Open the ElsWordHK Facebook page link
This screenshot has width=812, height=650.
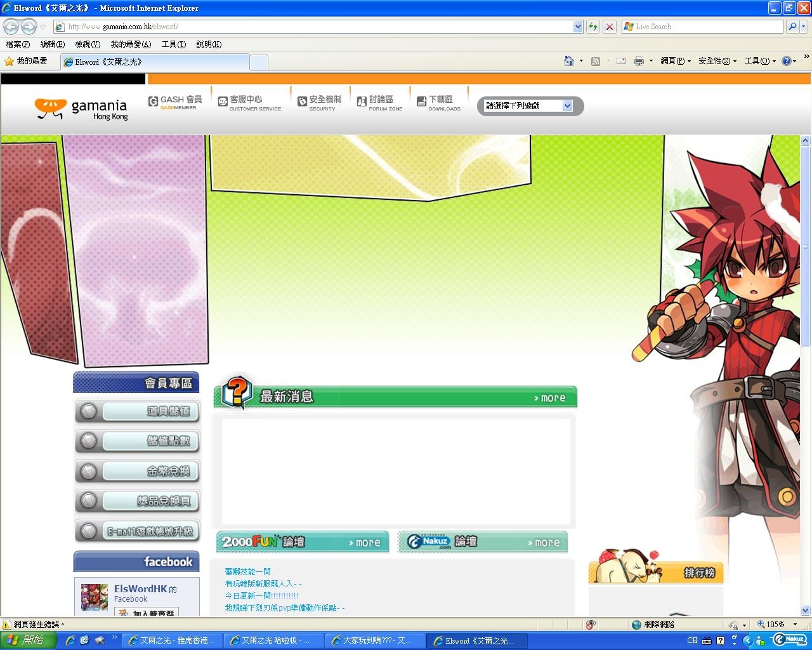[141, 589]
